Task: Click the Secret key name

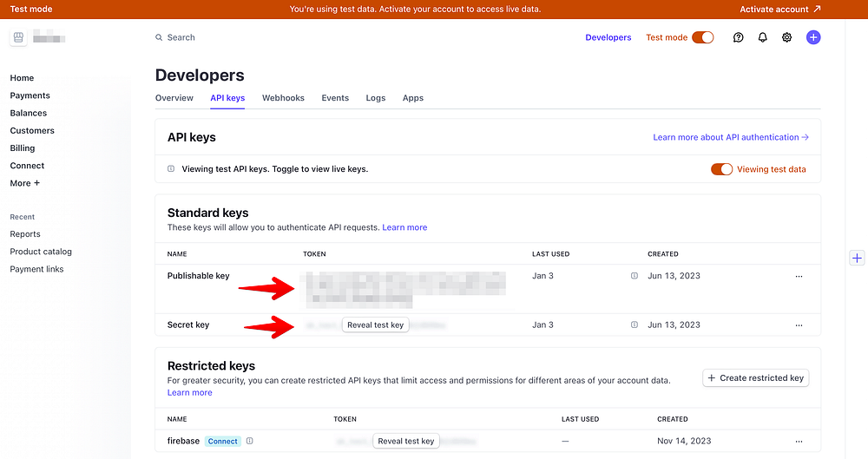Action: [x=188, y=325]
